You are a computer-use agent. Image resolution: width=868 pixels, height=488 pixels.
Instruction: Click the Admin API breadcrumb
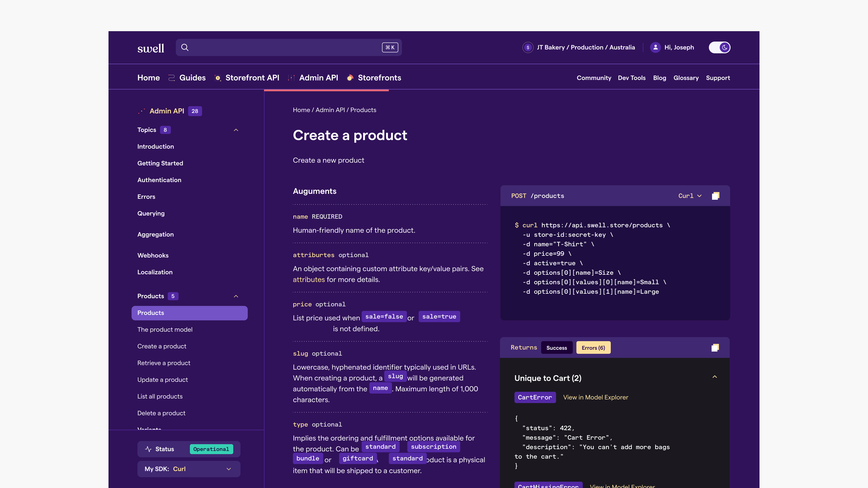(330, 110)
